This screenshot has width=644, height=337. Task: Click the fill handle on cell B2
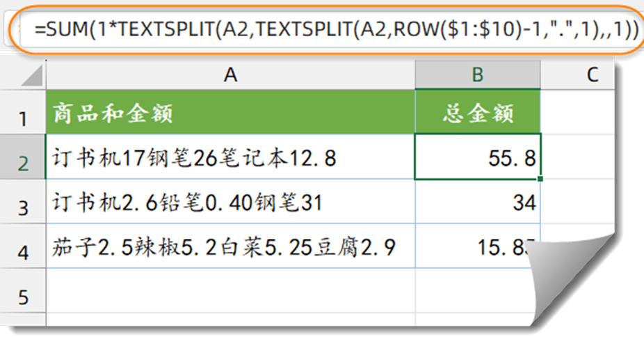point(540,180)
